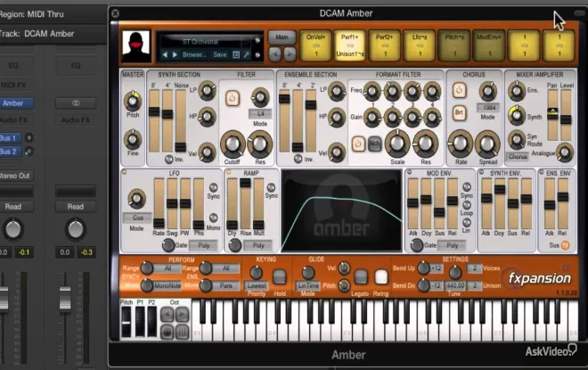Viewport: 588px width, 370px height.
Task: Click Stereo Out output in channel strip
Action: 15,176
